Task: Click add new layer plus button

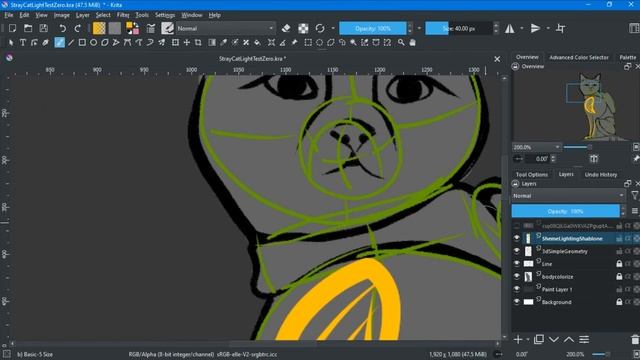Action: [x=518, y=339]
